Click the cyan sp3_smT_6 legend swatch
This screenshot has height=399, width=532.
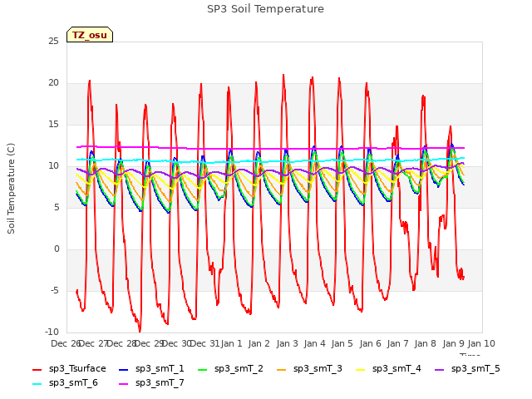37,384
